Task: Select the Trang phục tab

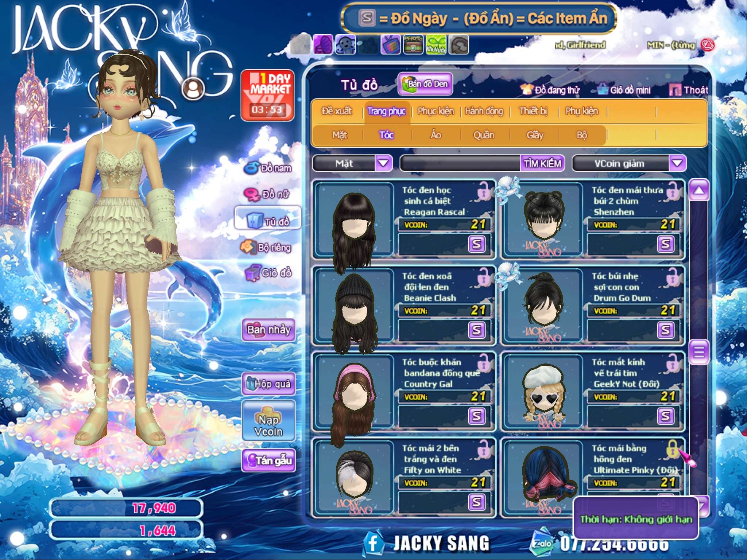Action: point(386,111)
